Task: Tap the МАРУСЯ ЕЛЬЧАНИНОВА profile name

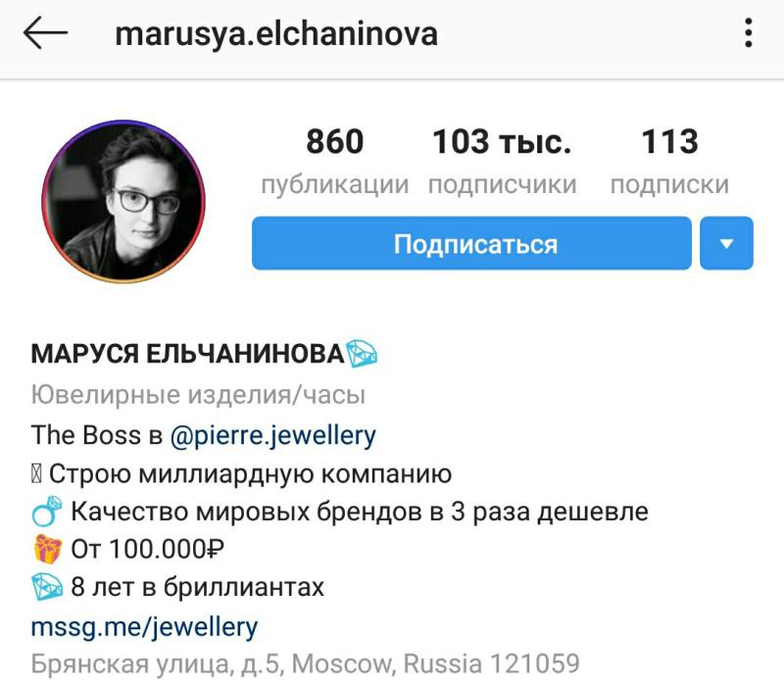Action: pyautogui.click(x=188, y=354)
